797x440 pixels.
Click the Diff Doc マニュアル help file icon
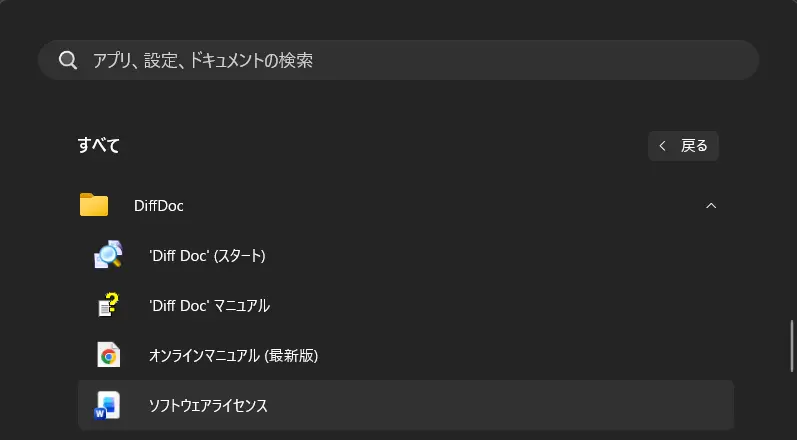point(108,305)
